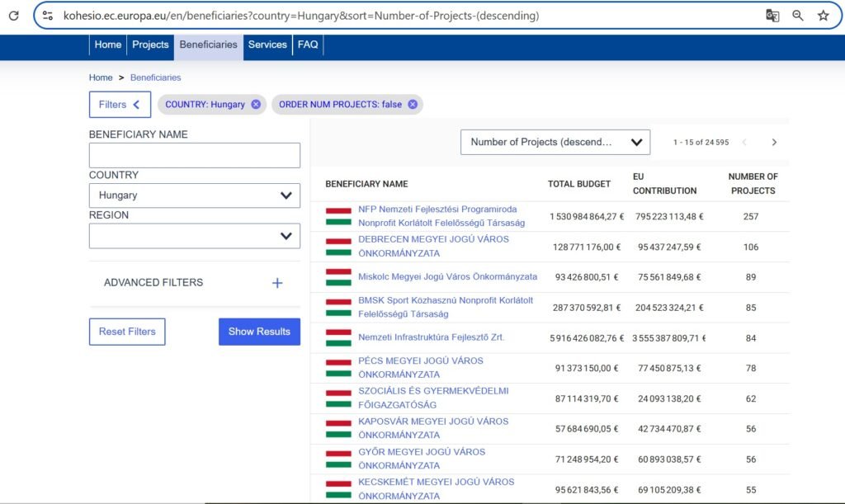Image resolution: width=845 pixels, height=504 pixels.
Task: Open DEBRECEN MEGYEI JOGÚ VÁROS link
Action: 433,246
